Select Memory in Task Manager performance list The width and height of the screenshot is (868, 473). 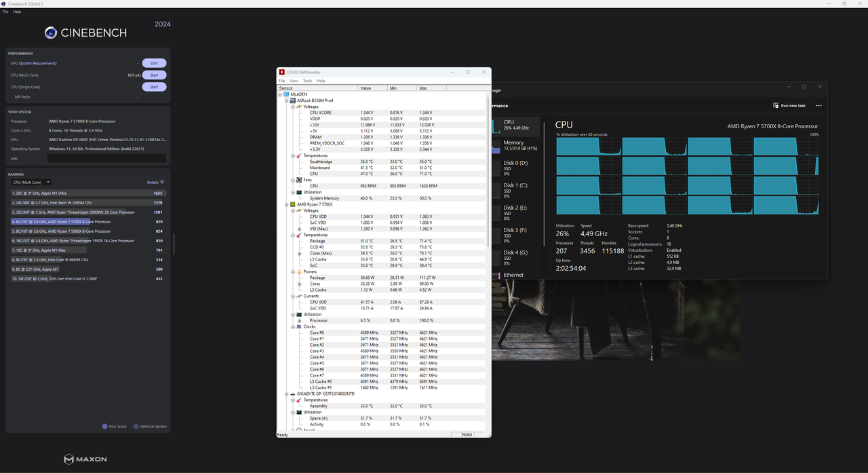[x=515, y=145]
